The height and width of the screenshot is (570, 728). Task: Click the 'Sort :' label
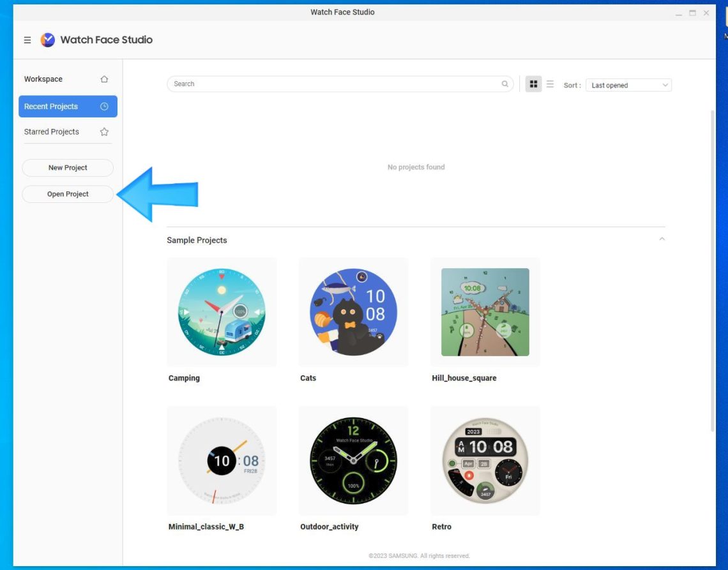[x=572, y=86]
